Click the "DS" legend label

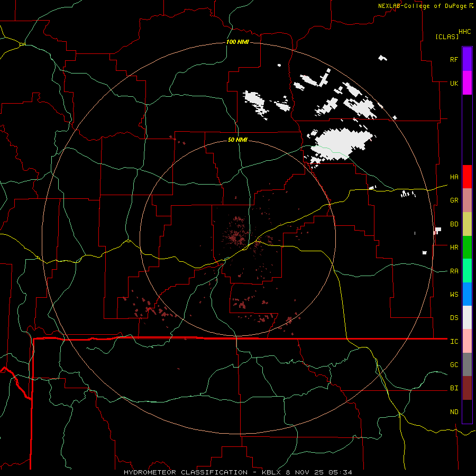click(454, 318)
